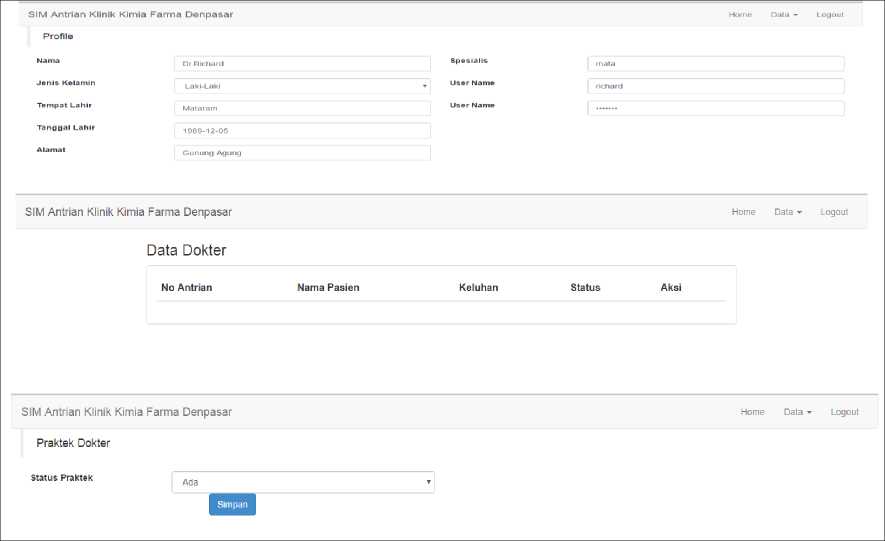885x541 pixels.
Task: Click the Spesialis input field
Action: (x=715, y=64)
